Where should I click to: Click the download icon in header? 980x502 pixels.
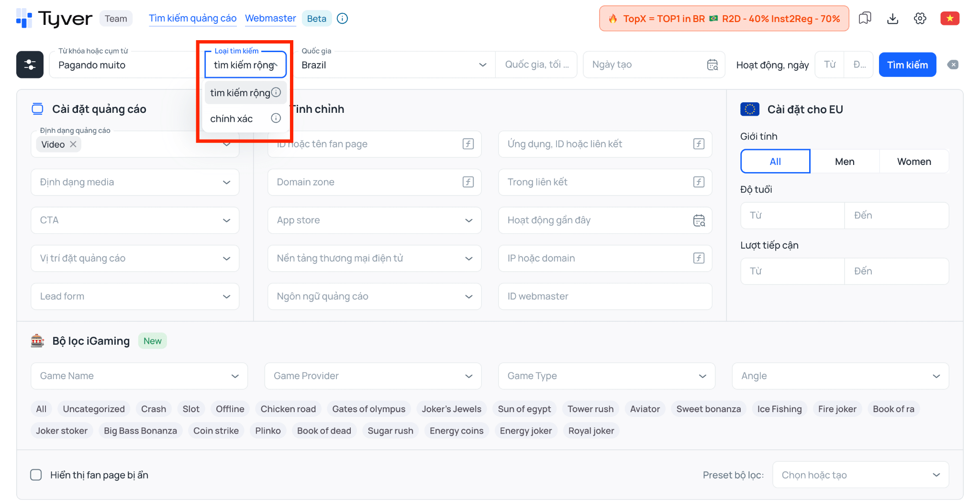(892, 18)
